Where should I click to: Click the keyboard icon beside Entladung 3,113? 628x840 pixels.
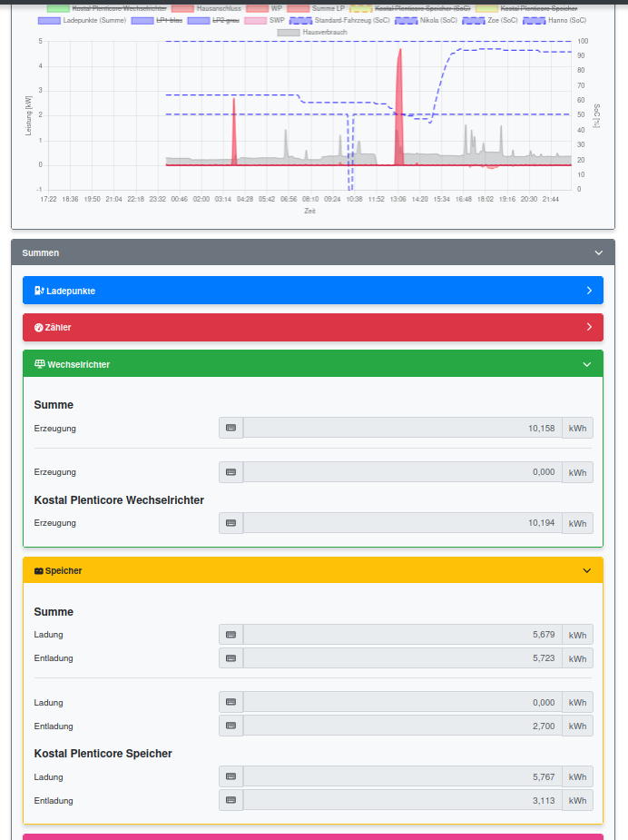pyautogui.click(x=231, y=800)
